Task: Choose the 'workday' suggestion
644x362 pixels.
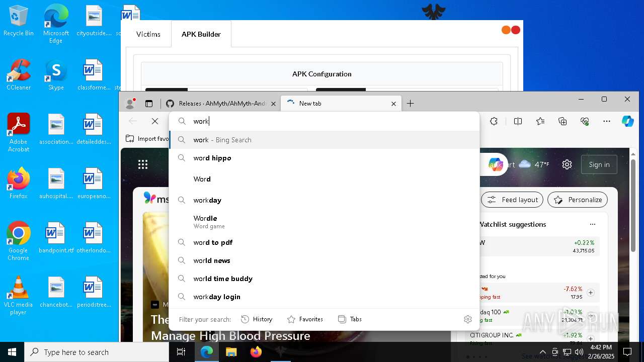Action: pyautogui.click(x=325, y=200)
